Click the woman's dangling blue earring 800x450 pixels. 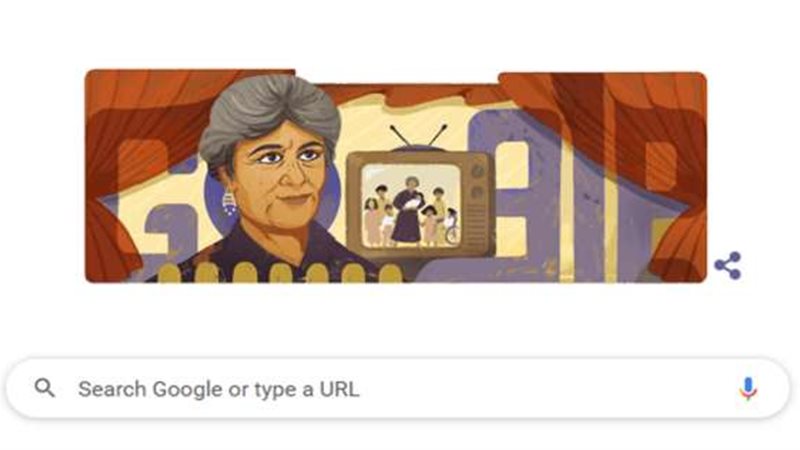click(x=229, y=202)
